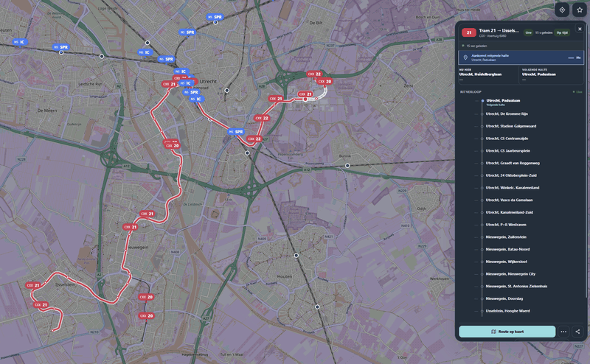Click the red '21' line badge in panel header
590x364 pixels.
(x=469, y=32)
